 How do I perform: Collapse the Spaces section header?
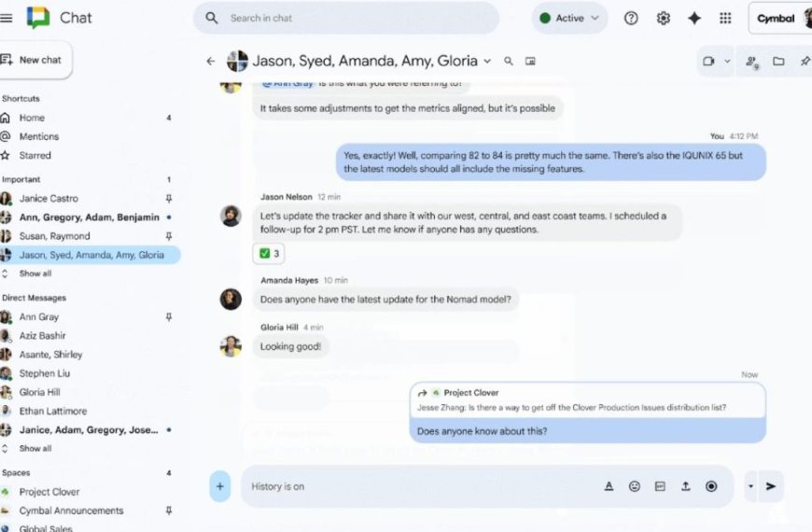click(x=16, y=473)
